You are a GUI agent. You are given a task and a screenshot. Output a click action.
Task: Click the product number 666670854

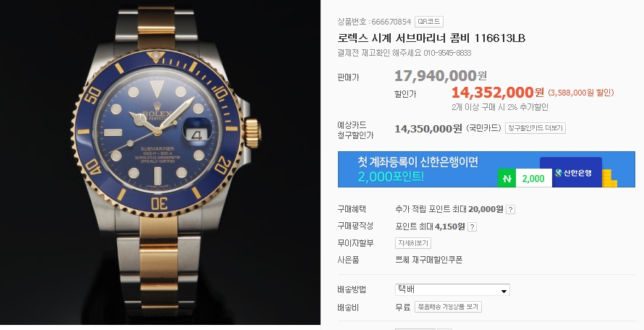391,22
